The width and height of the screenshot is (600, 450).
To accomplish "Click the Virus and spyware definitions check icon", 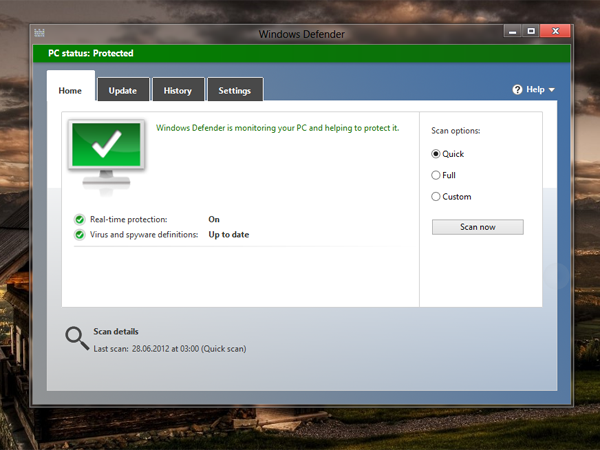I will coord(80,235).
